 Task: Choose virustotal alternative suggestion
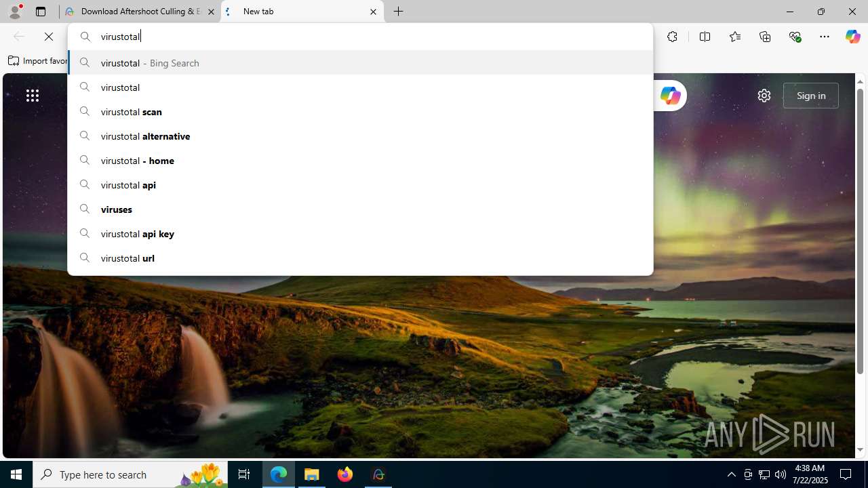click(360, 136)
